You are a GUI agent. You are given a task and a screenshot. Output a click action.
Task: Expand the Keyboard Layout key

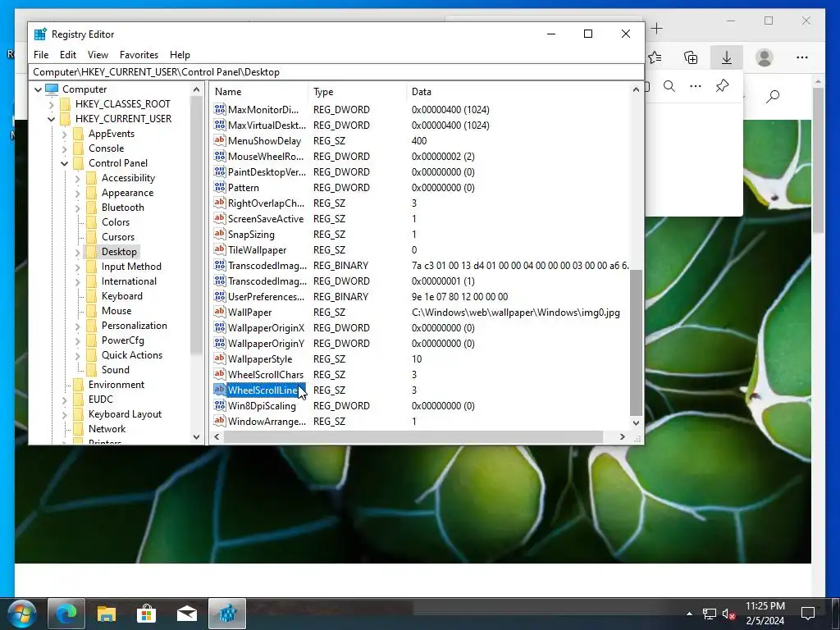click(x=64, y=414)
